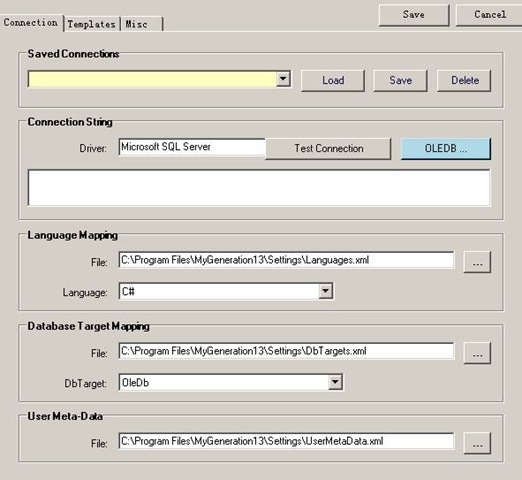The width and height of the screenshot is (522, 480).
Task: Browse for the User Meta-Data file
Action: click(x=477, y=444)
